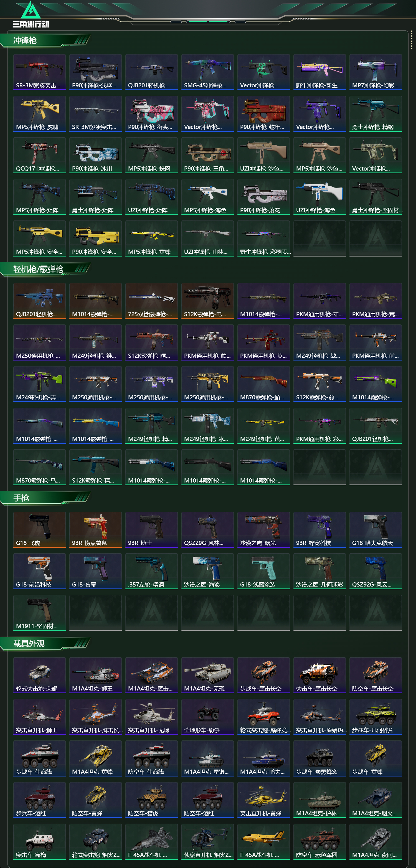Image resolution: width=416 pixels, height=868 pixels.
Task: Open the 突击直升机-黄蜂 vehicle skin
Action: pos(263,800)
